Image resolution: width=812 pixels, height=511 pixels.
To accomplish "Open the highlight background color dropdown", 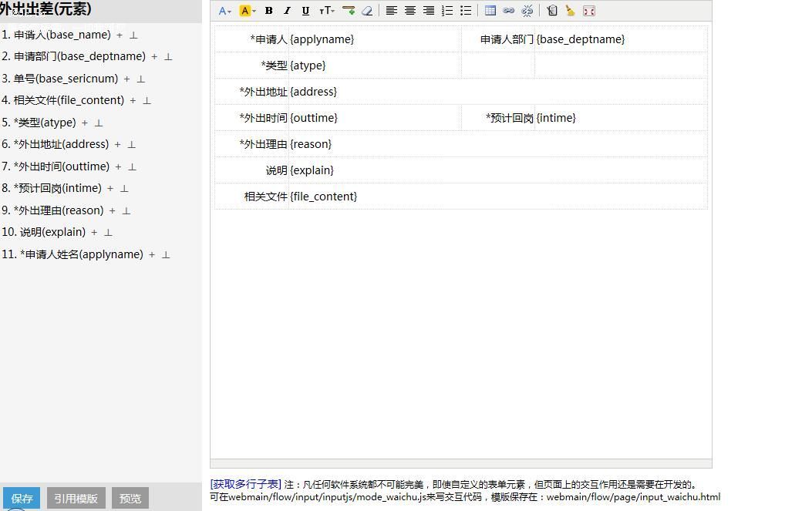I will click(x=248, y=11).
